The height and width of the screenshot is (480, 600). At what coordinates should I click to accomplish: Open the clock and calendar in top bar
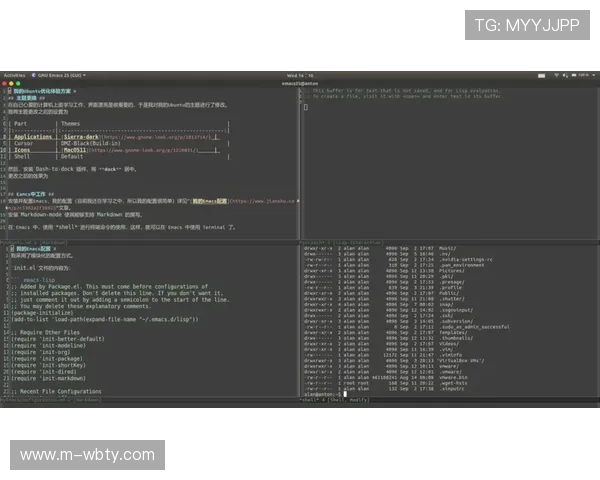(x=300, y=74)
